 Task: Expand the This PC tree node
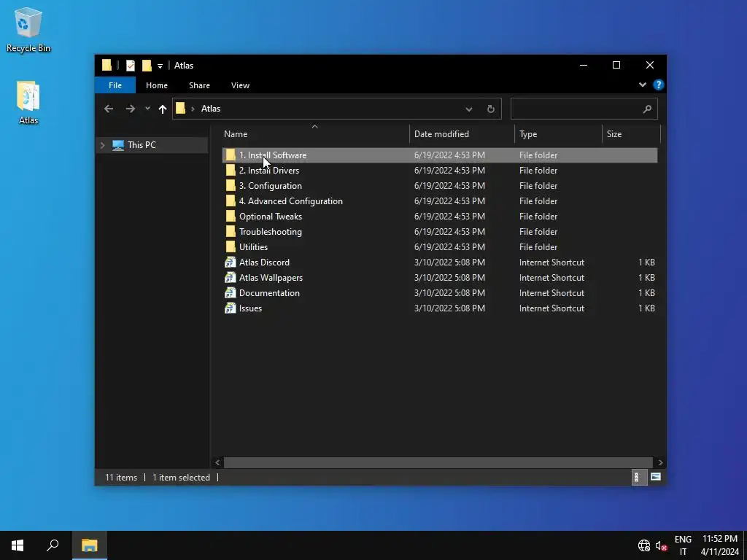pos(102,145)
